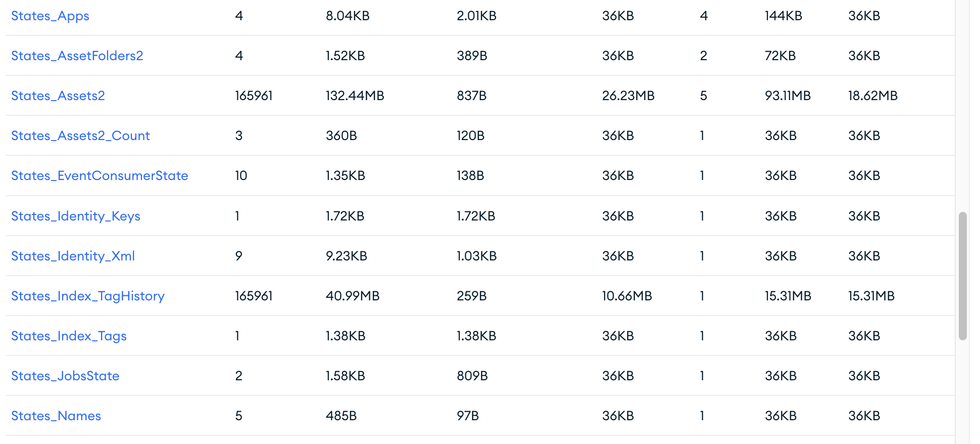Image resolution: width=980 pixels, height=444 pixels.
Task: Click the 40.99MB size of TagHistory
Action: 353,296
